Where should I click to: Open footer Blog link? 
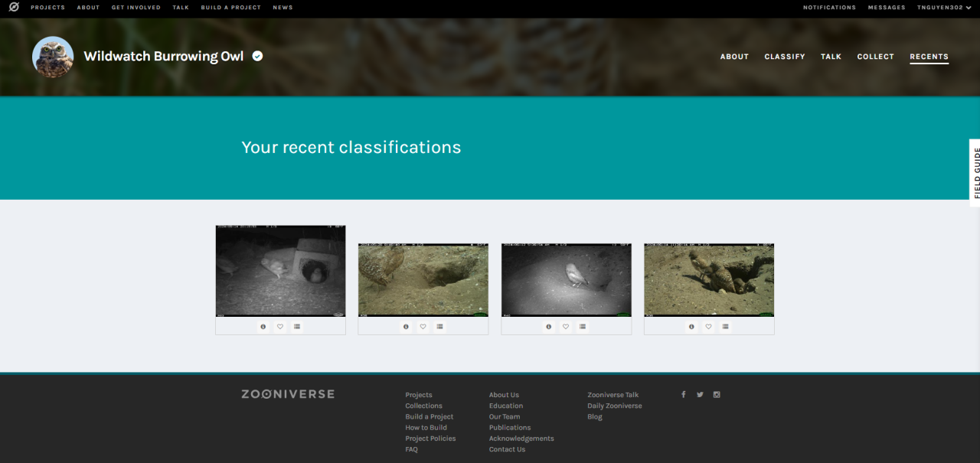tap(595, 416)
